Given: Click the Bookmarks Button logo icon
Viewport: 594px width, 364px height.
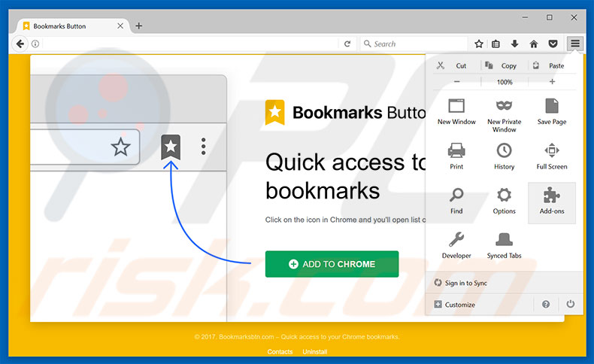Looking at the screenshot, I should click(274, 113).
